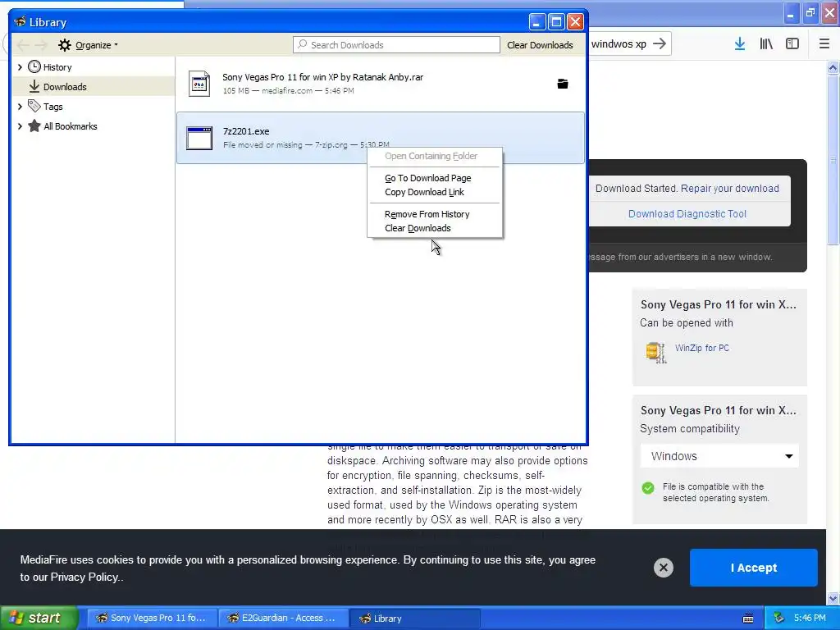This screenshot has height=630, width=840.
Task: Expand the Tags tree node
Action: pos(20,107)
